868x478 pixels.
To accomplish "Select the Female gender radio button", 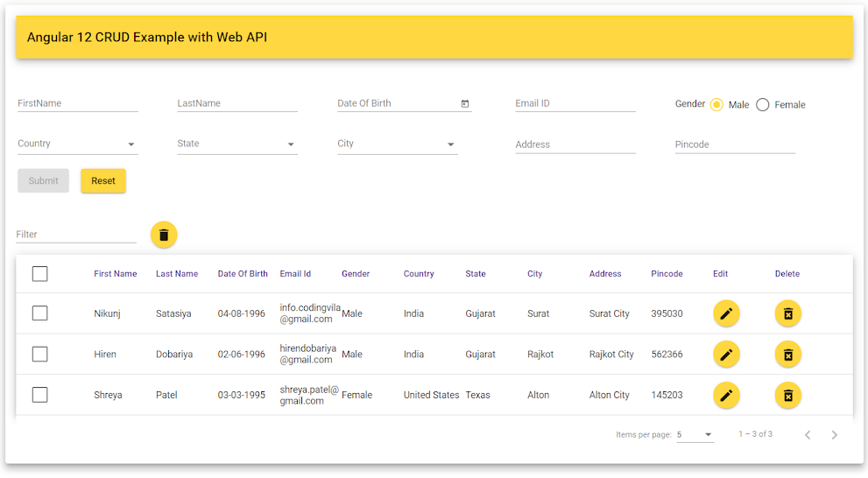I will click(763, 105).
